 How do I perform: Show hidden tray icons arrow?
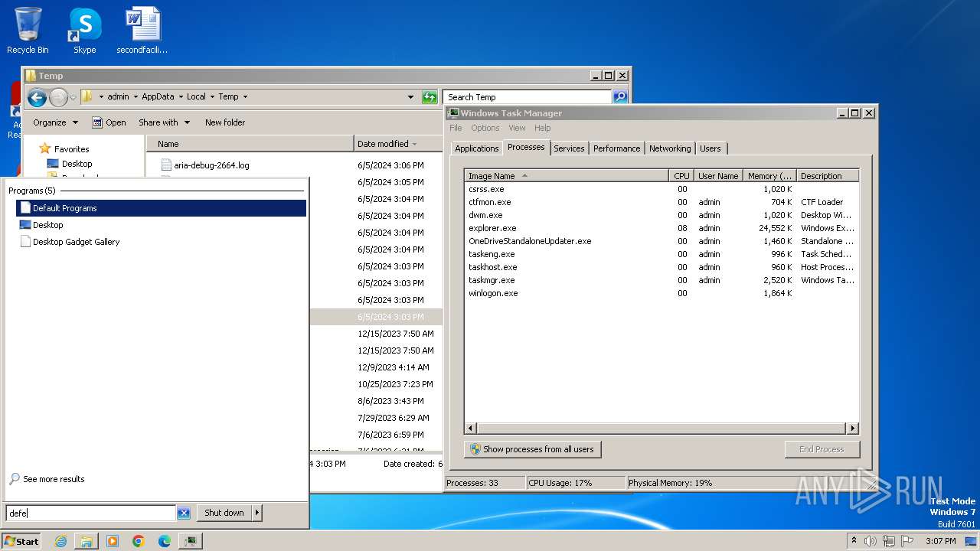pos(854,541)
